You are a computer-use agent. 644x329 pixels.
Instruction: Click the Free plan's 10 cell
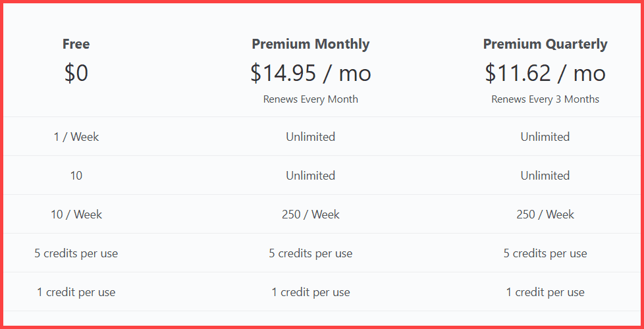[x=76, y=176]
